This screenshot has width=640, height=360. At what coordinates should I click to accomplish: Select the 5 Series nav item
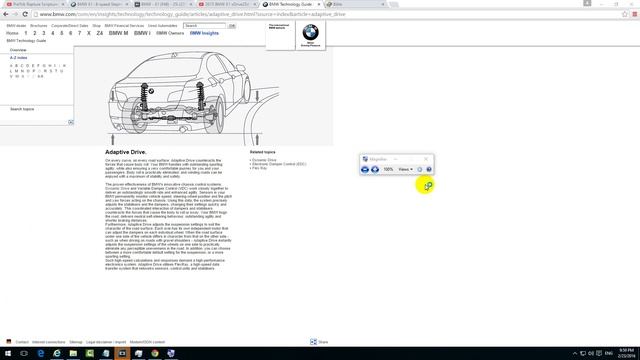click(x=62, y=33)
